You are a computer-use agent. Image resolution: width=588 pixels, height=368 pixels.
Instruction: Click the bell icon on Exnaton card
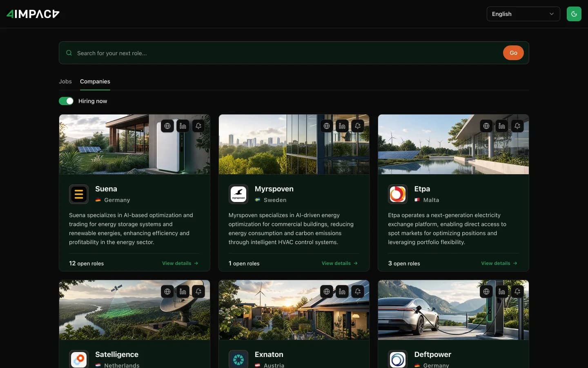(x=358, y=292)
